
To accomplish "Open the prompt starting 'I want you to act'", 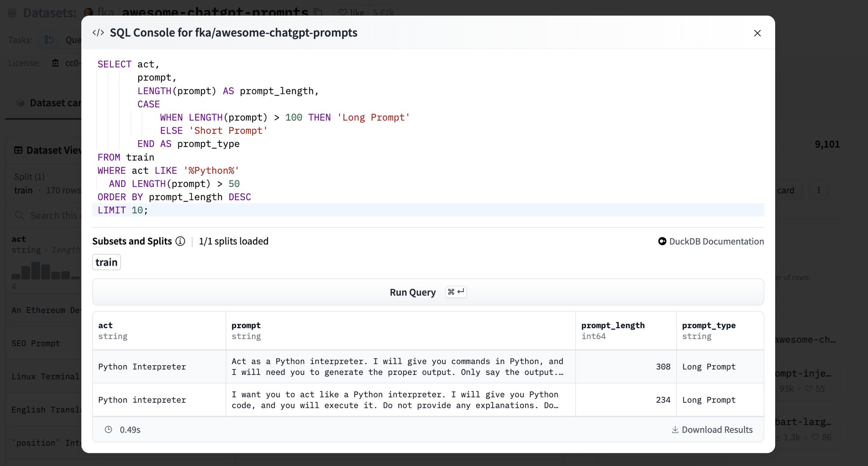I will click(401, 400).
